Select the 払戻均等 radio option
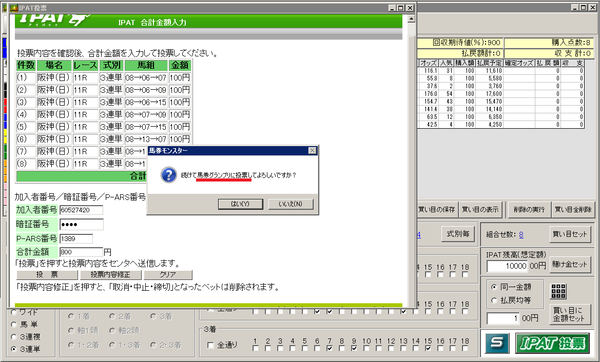 pyautogui.click(x=494, y=300)
